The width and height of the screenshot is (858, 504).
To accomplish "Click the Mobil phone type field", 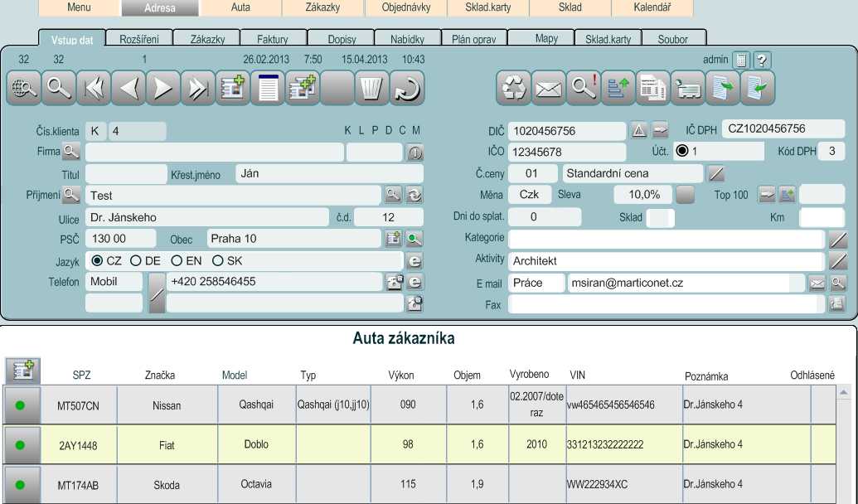I will pyautogui.click(x=114, y=282).
